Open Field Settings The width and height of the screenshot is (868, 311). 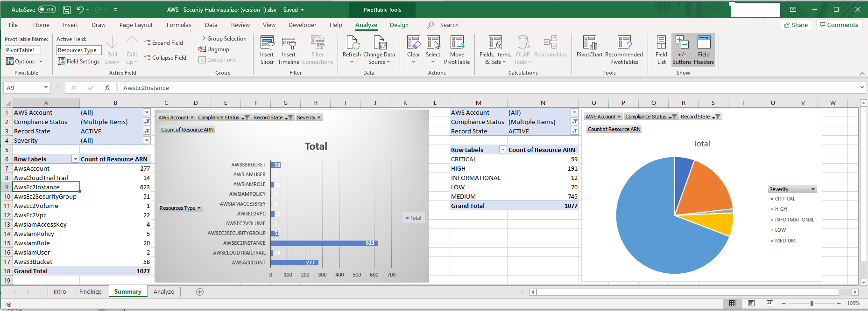tap(78, 61)
